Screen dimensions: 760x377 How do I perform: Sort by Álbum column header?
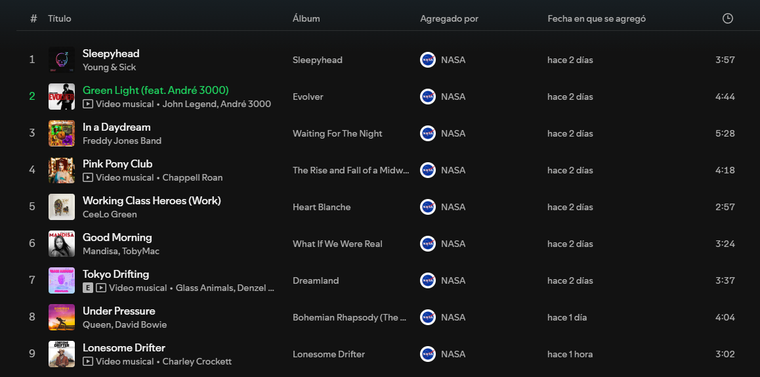click(306, 19)
